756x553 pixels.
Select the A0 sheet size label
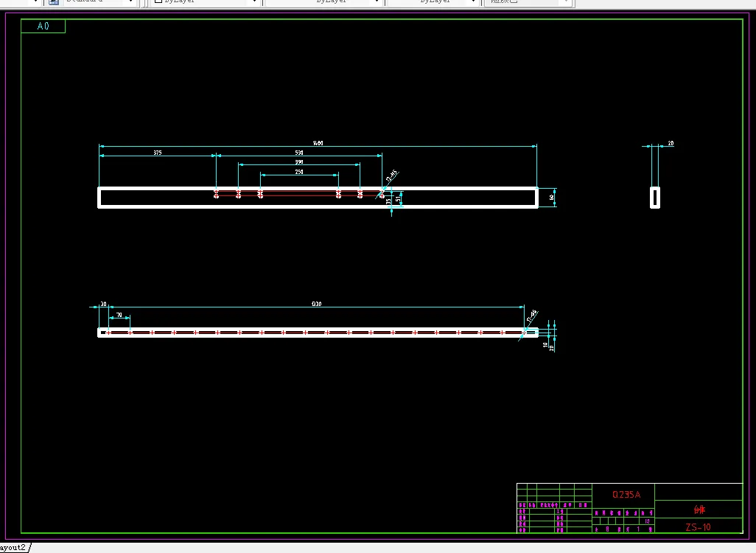click(43, 26)
